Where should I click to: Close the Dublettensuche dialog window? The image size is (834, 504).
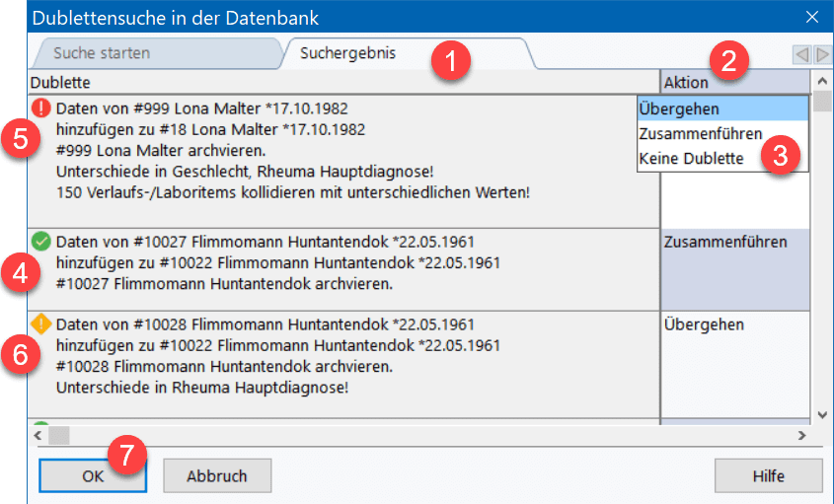(x=812, y=17)
